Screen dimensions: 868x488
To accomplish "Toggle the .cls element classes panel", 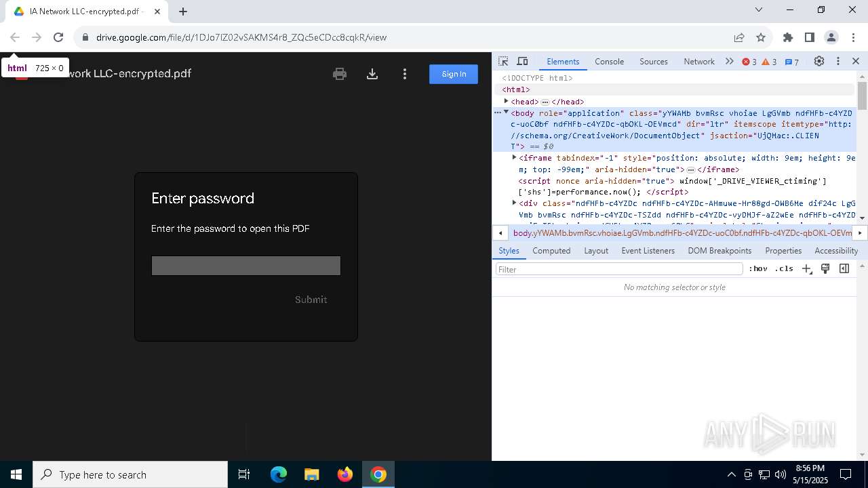I will click(785, 269).
